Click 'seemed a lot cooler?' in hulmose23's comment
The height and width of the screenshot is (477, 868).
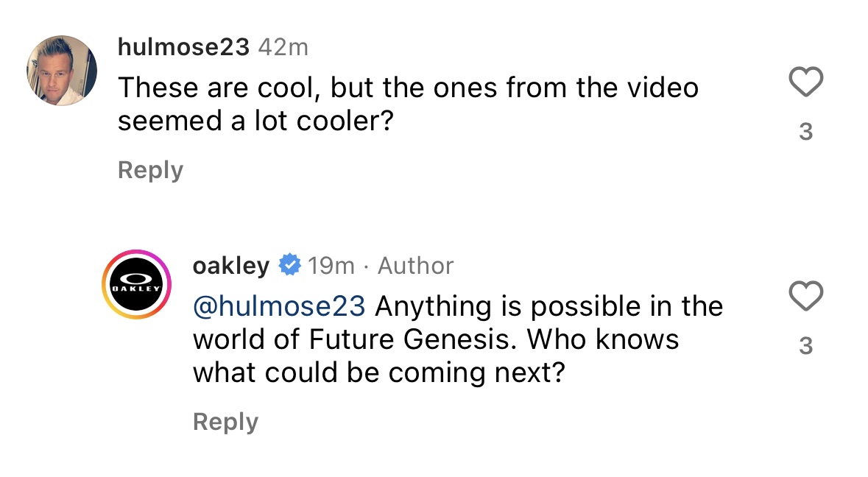[x=253, y=121]
